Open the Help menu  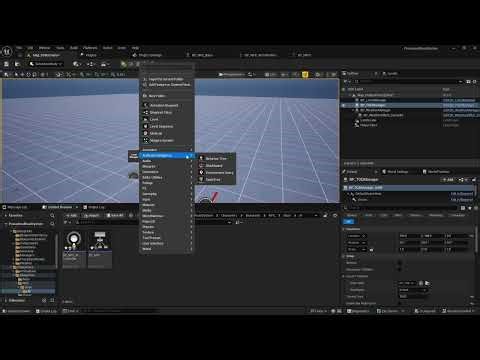(135, 48)
